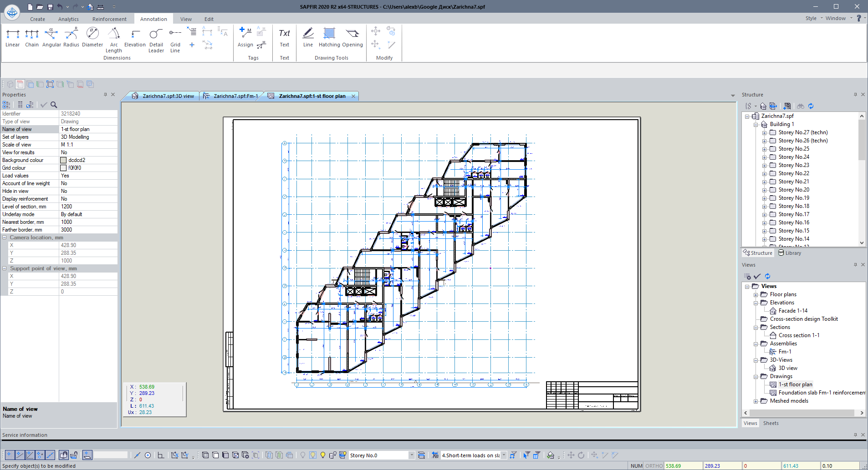Toggle auto-hide pin on the Properties panel
The image size is (868, 470).
[105, 94]
